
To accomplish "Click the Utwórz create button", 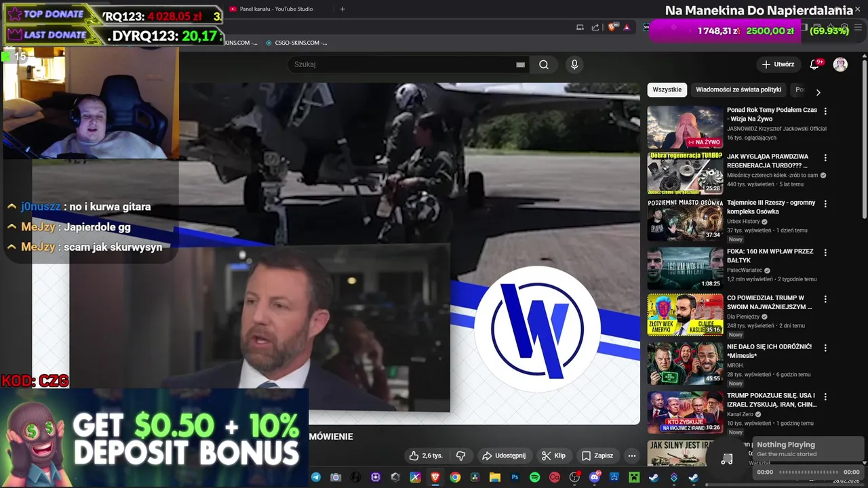I will [x=778, y=64].
